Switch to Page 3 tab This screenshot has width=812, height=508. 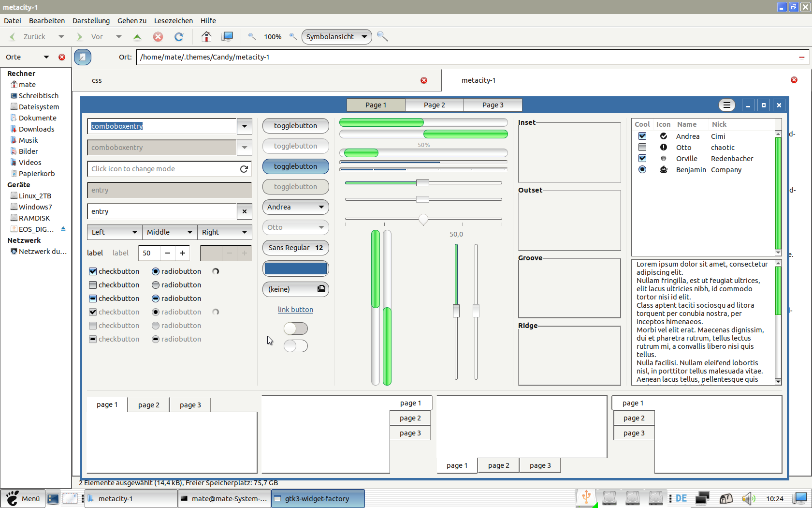[493, 105]
